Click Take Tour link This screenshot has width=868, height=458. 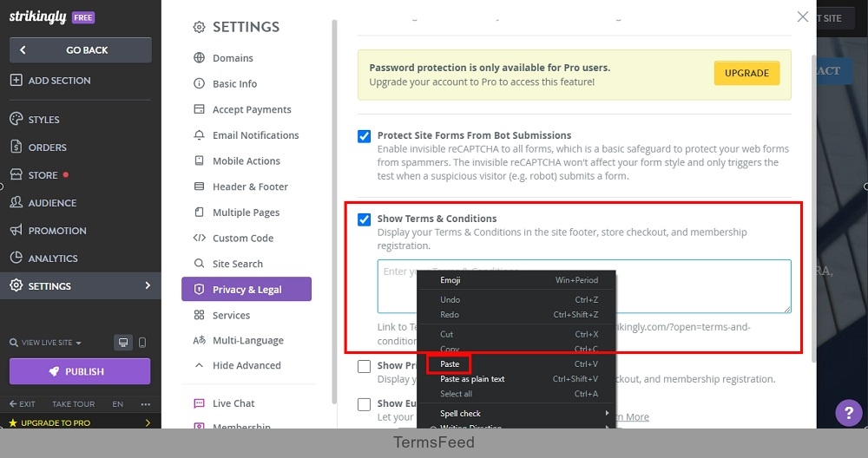(73, 404)
